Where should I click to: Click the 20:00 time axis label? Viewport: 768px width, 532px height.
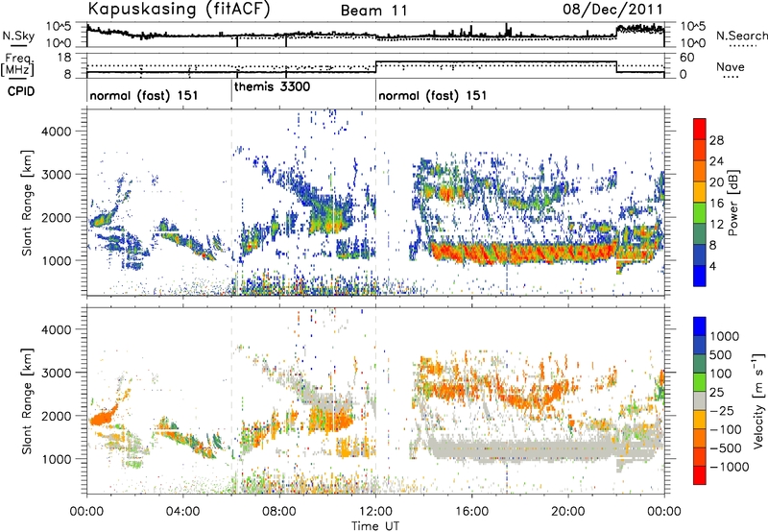coord(568,512)
